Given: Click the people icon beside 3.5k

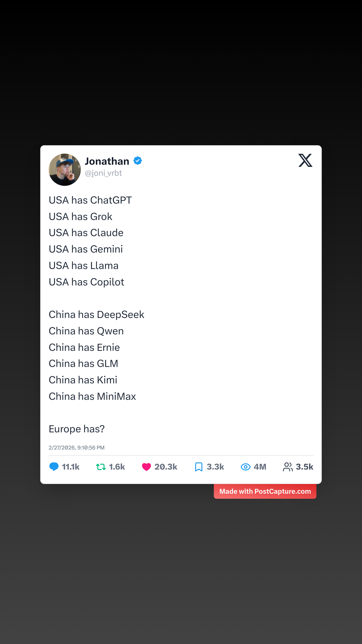Looking at the screenshot, I should 288,467.
